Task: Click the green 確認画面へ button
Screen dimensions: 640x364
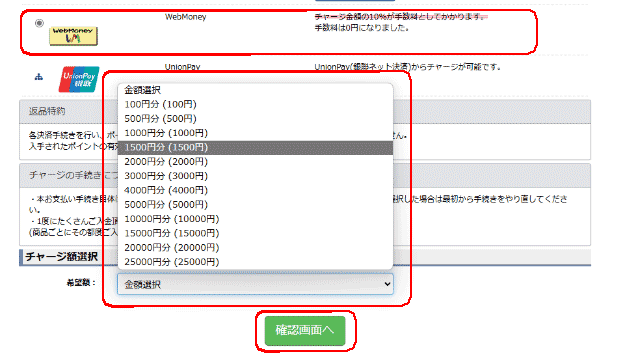Action: pos(305,331)
